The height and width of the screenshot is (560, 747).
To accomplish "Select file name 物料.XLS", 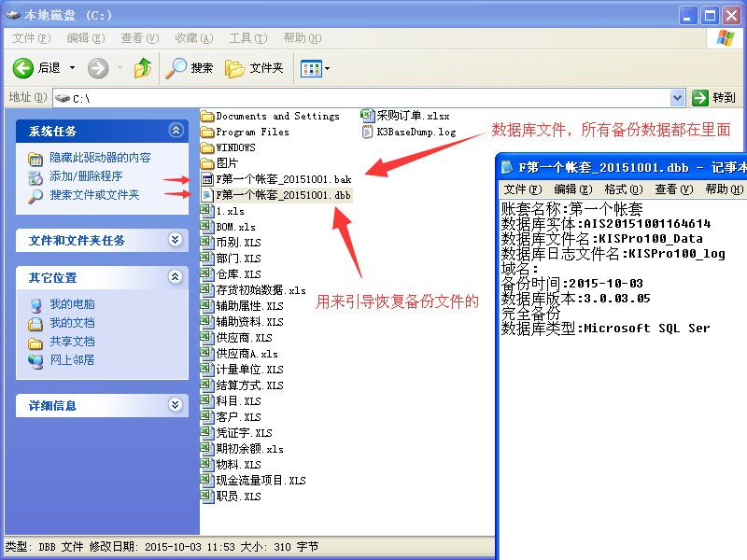I will [x=239, y=464].
